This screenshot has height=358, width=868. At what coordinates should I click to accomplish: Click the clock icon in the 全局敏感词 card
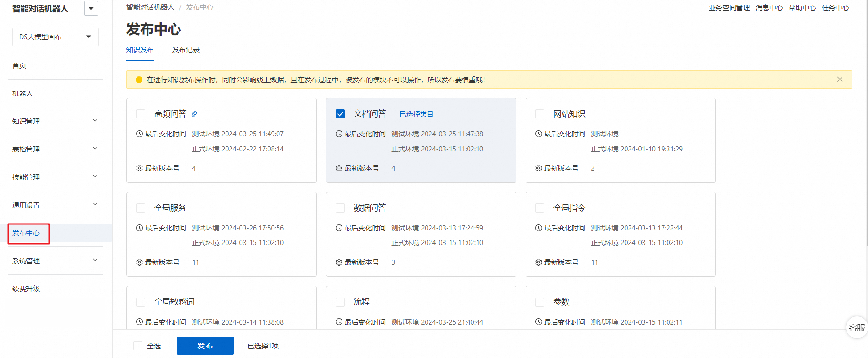[140, 322]
